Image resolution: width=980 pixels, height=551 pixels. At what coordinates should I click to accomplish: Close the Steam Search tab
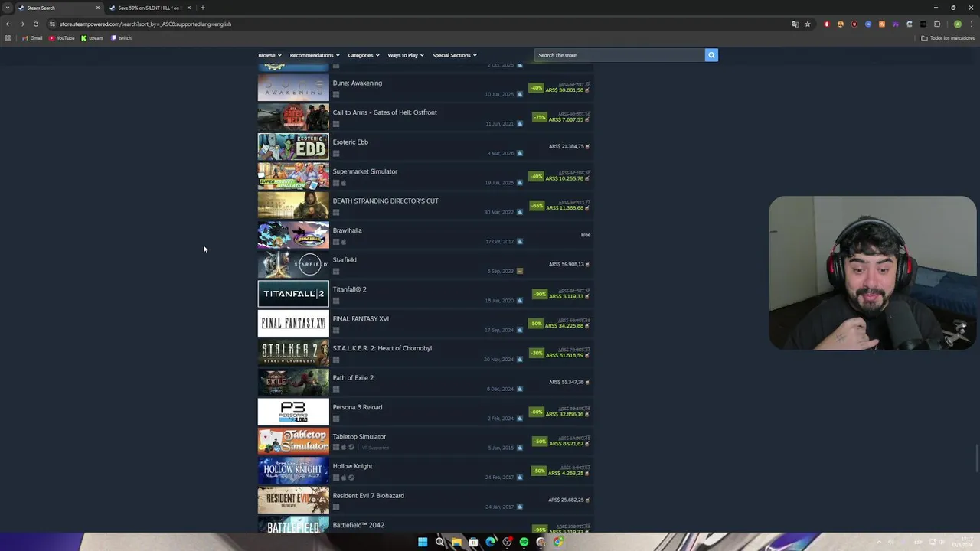click(x=97, y=8)
